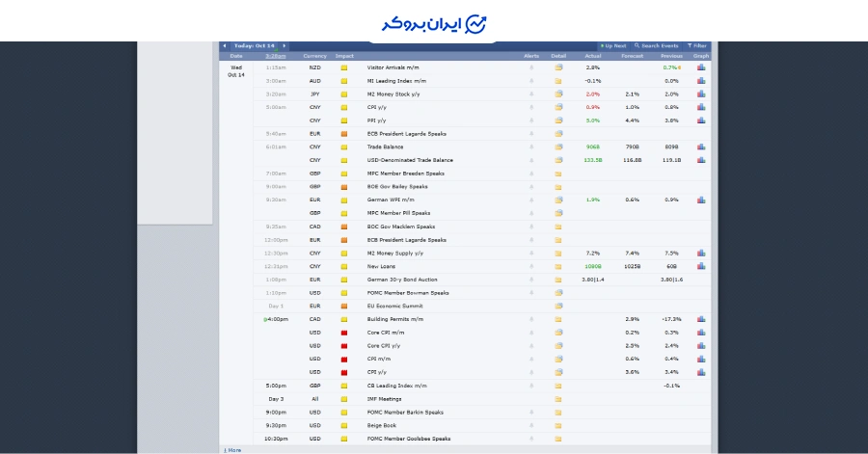The height and width of the screenshot is (454, 868).
Task: Open Search Events
Action: pyautogui.click(x=657, y=46)
